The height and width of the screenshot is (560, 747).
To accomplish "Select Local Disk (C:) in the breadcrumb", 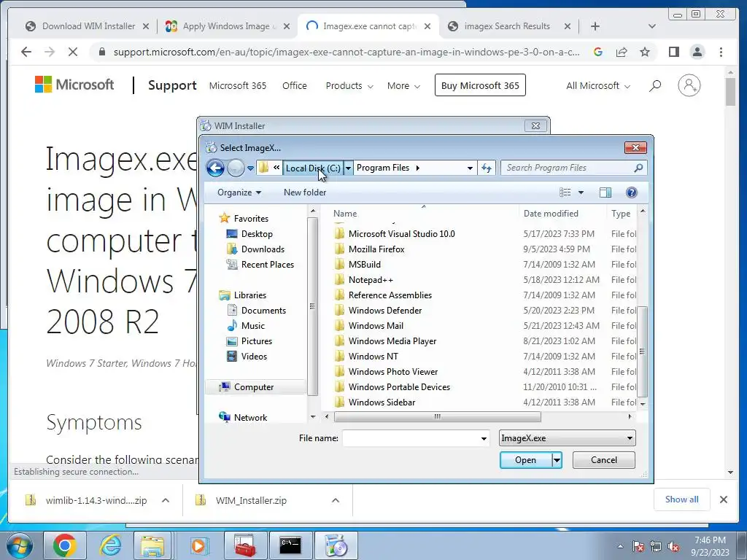I will pyautogui.click(x=313, y=168).
